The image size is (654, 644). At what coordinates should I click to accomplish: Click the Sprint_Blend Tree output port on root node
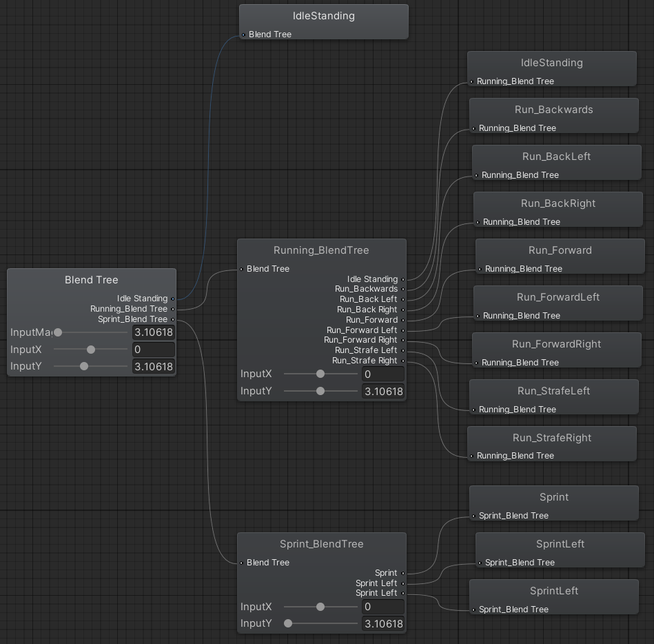pos(172,319)
